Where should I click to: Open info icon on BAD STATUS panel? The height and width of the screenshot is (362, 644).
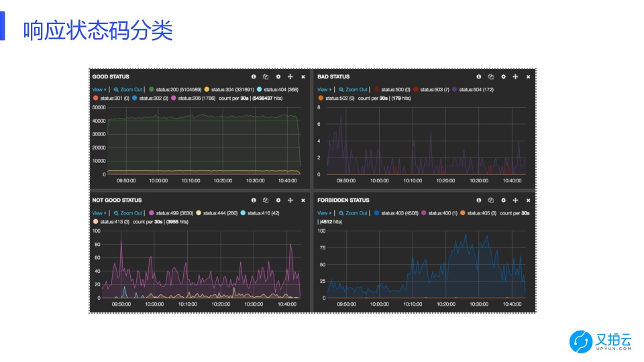(478, 76)
